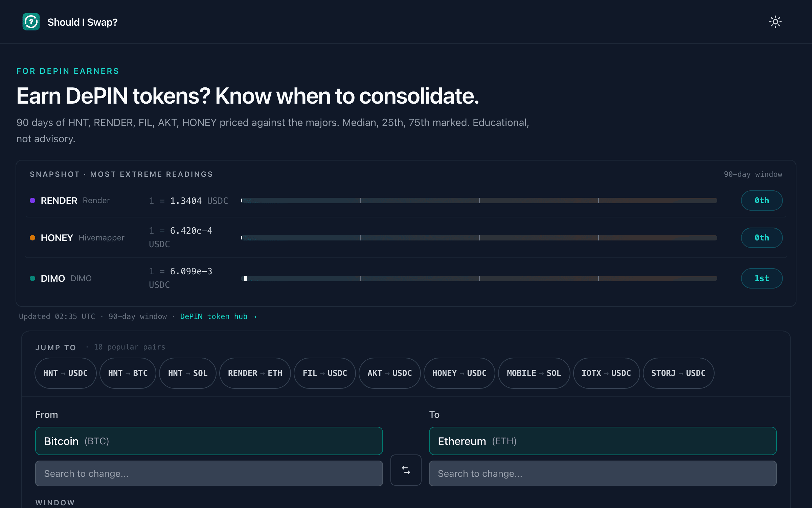The height and width of the screenshot is (508, 812).
Task: Click the 10 popular pairs label
Action: click(x=130, y=347)
